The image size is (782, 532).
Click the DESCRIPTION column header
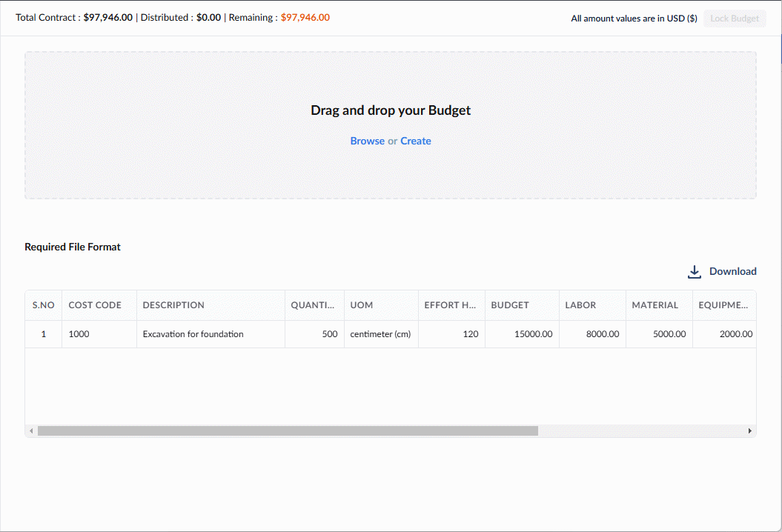(x=211, y=305)
